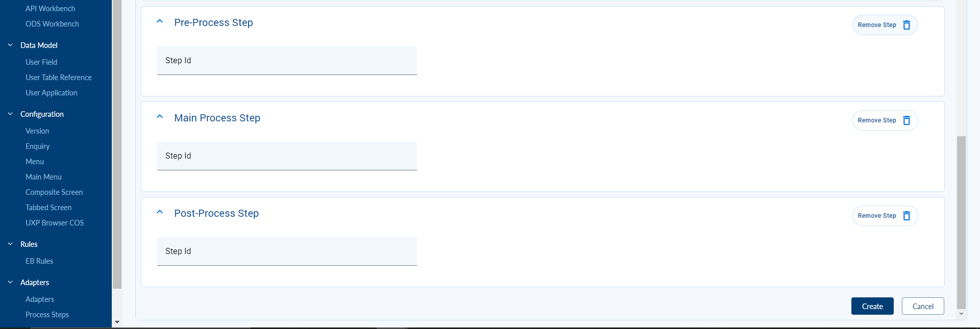Click trash icon in Pre-Process Step
The height and width of the screenshot is (329, 980).
point(906,25)
